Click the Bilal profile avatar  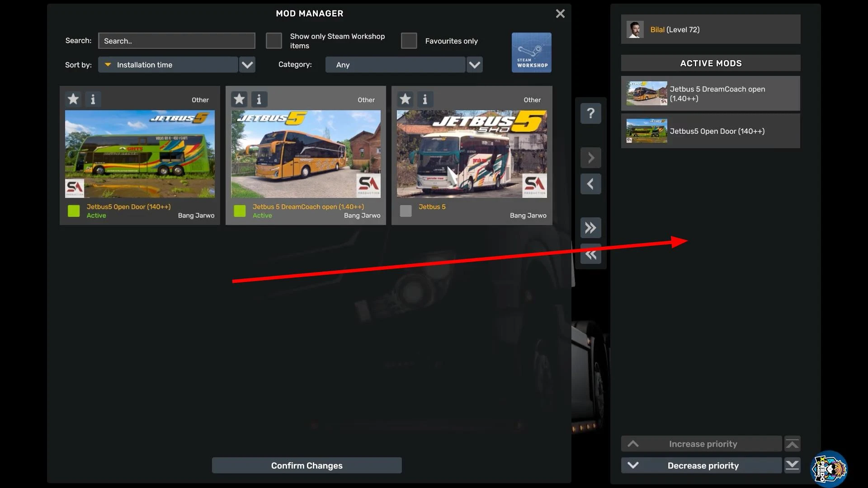[635, 29]
